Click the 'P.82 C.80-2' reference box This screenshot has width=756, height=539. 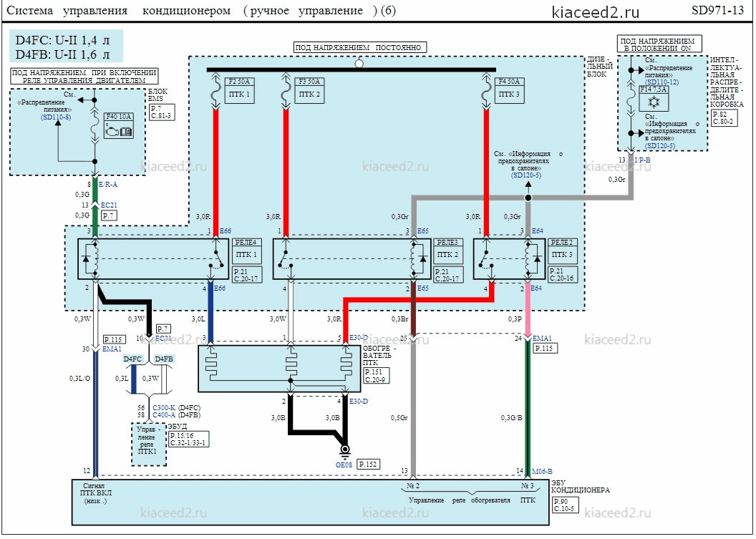click(x=724, y=118)
